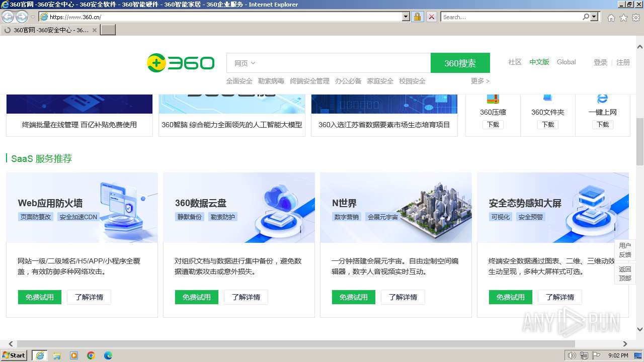Switch to 中文版
This screenshot has width=644, height=362.
point(539,62)
